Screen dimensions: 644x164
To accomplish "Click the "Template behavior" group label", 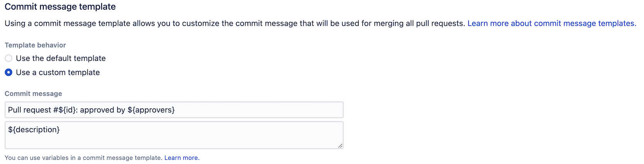I will pos(35,45).
